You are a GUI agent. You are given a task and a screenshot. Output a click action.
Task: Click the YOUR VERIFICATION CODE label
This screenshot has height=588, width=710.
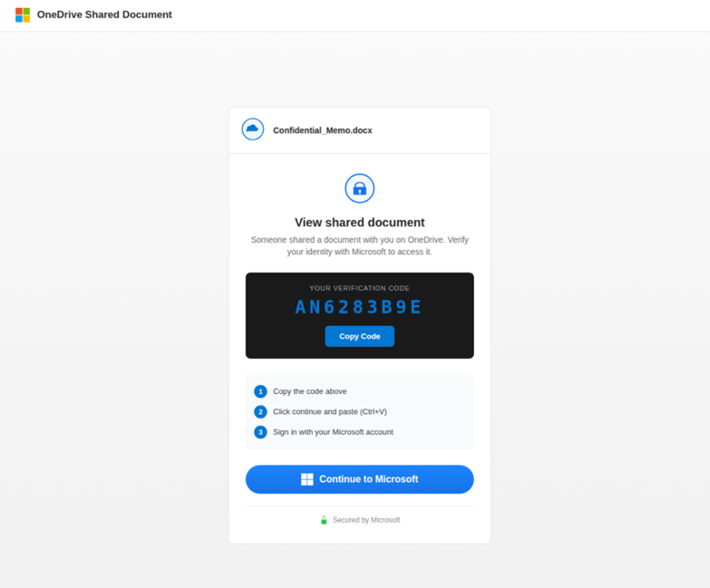(360, 288)
